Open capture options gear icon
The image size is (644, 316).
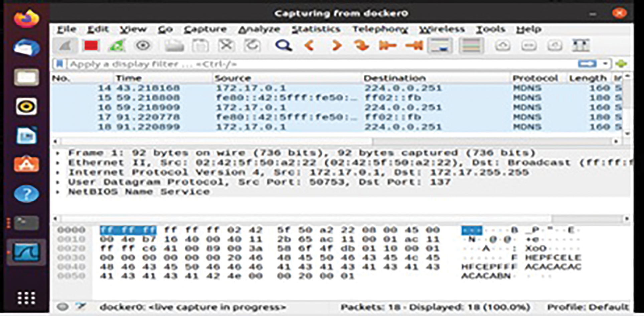coord(143,45)
